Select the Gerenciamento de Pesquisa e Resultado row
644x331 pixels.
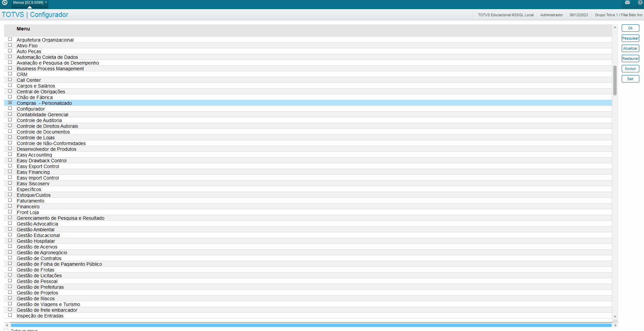pos(308,218)
